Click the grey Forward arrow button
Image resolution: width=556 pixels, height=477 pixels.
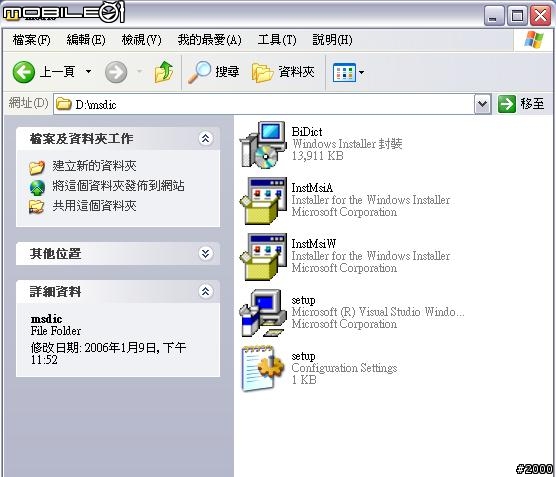(116, 72)
